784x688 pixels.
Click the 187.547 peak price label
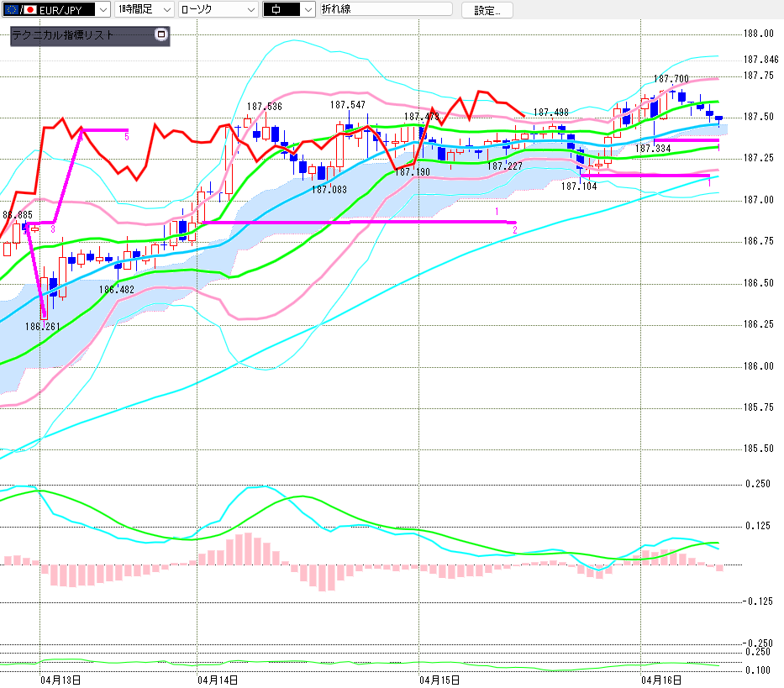click(347, 105)
